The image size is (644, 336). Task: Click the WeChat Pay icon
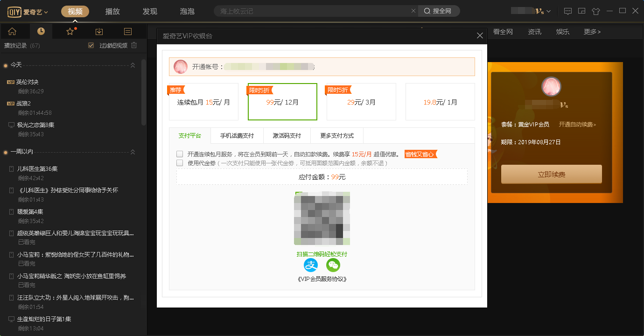(333, 265)
